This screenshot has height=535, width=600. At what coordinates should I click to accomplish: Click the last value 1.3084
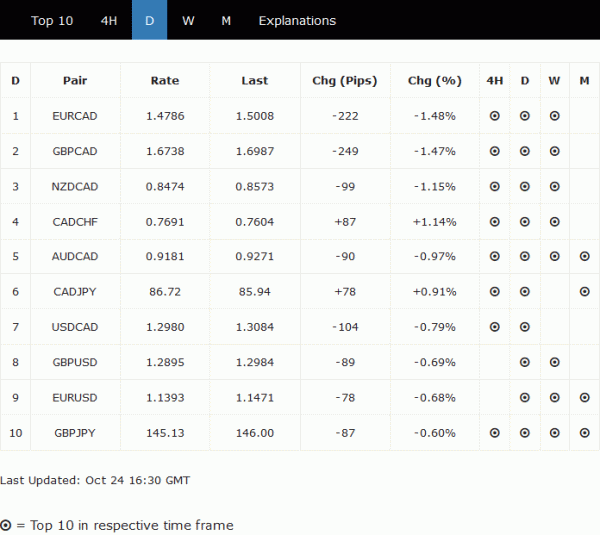coord(255,327)
